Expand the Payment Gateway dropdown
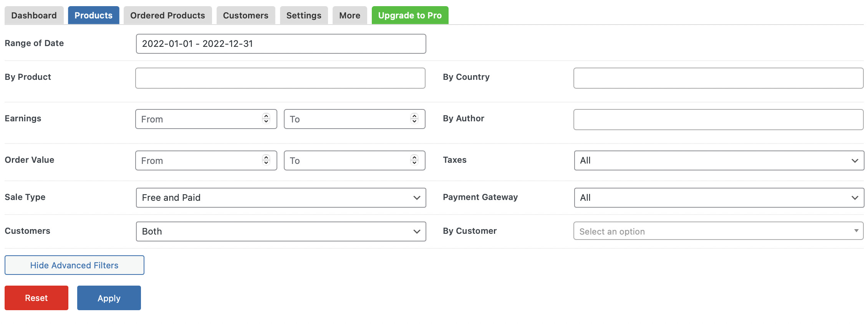The height and width of the screenshot is (324, 868). point(719,198)
